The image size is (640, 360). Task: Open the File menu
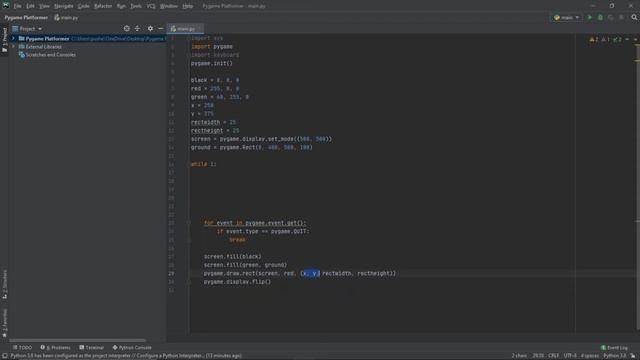pyautogui.click(x=18, y=6)
